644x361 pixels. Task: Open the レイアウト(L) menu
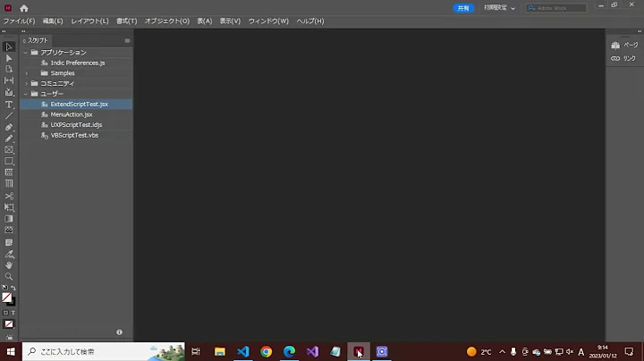click(x=90, y=21)
